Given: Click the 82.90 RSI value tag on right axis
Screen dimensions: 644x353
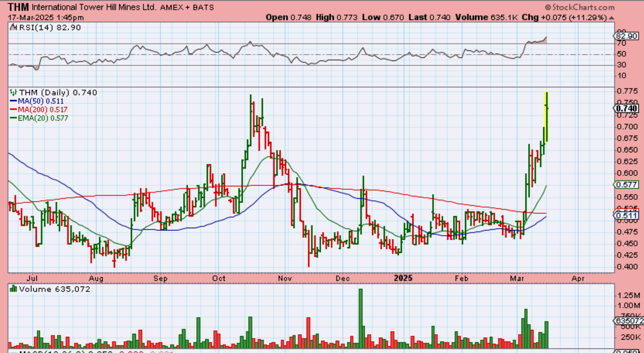Looking at the screenshot, I should click(626, 36).
